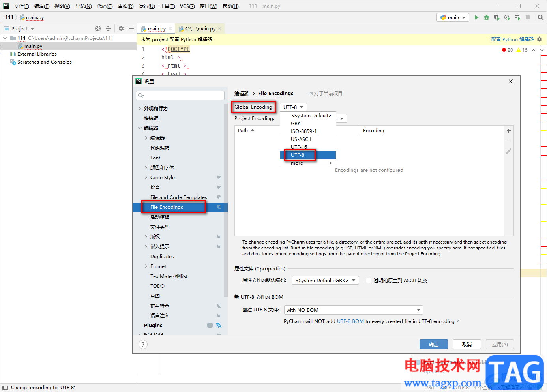
Task: Click 配置 Python 解释器 link
Action: [x=512, y=39]
